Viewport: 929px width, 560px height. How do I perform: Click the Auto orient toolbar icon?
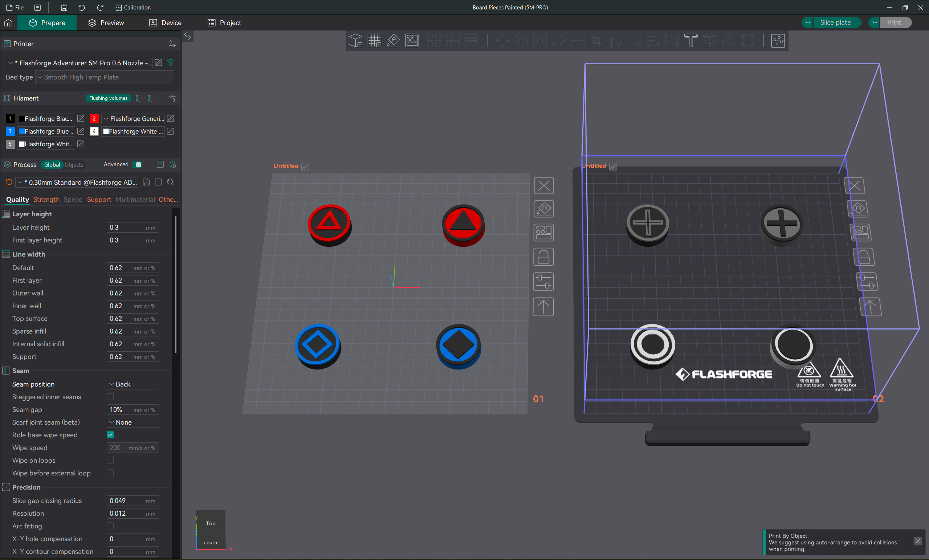point(393,40)
